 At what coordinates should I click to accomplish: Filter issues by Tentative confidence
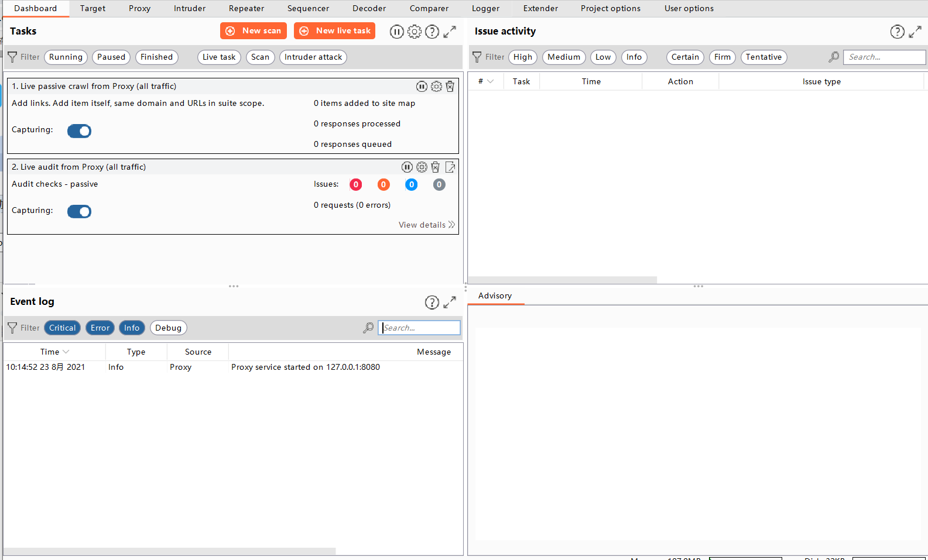point(764,57)
